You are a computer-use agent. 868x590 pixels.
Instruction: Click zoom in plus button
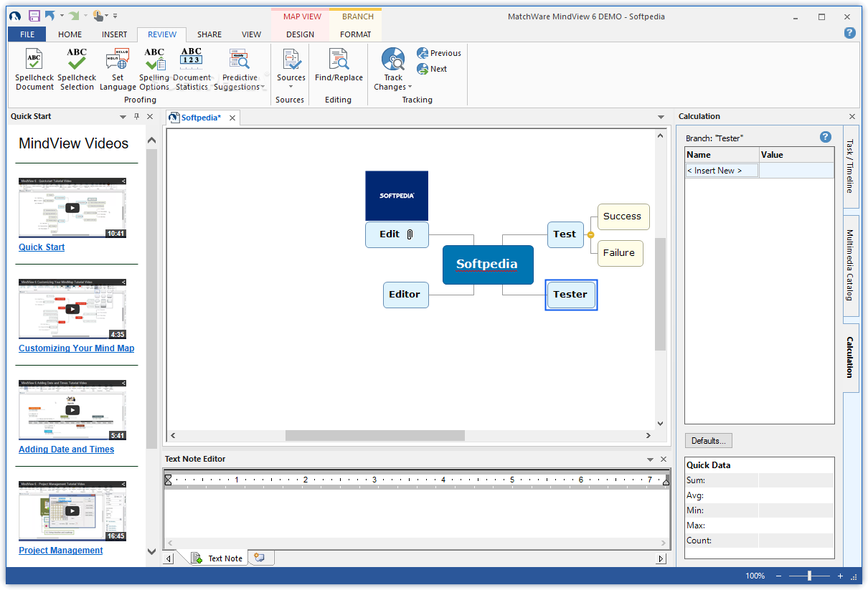[840, 576]
